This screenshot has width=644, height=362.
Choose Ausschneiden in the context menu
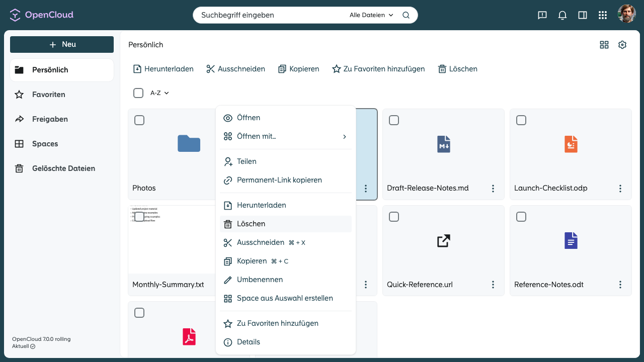(x=286, y=242)
